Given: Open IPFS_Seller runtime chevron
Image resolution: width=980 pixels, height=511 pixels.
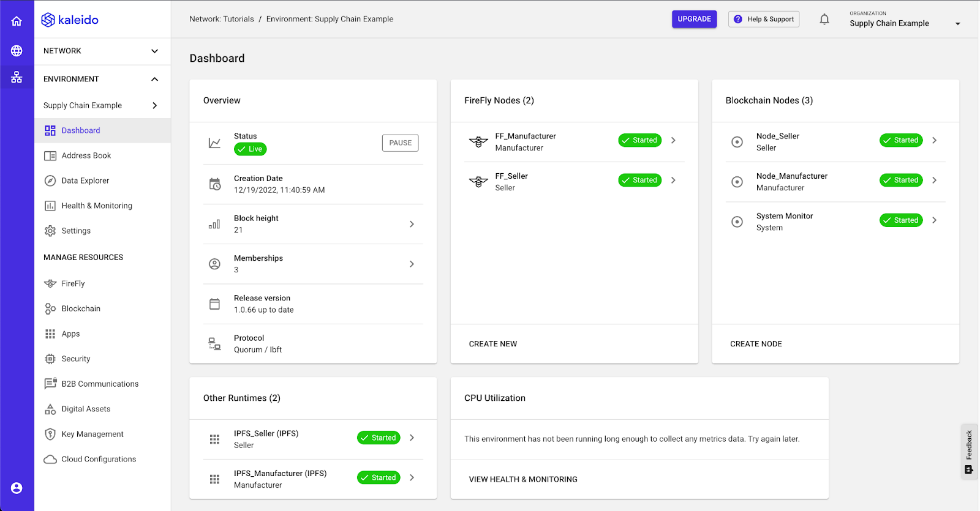Looking at the screenshot, I should tap(412, 438).
